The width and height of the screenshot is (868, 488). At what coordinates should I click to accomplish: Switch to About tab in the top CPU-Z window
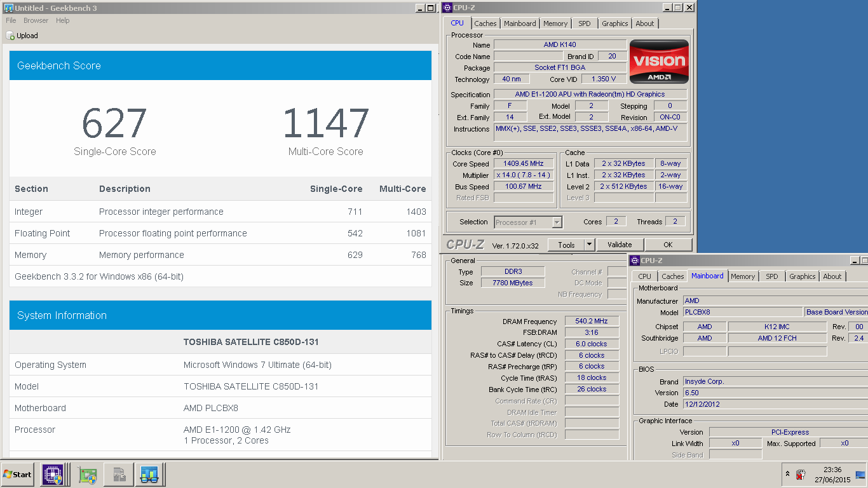coord(645,24)
